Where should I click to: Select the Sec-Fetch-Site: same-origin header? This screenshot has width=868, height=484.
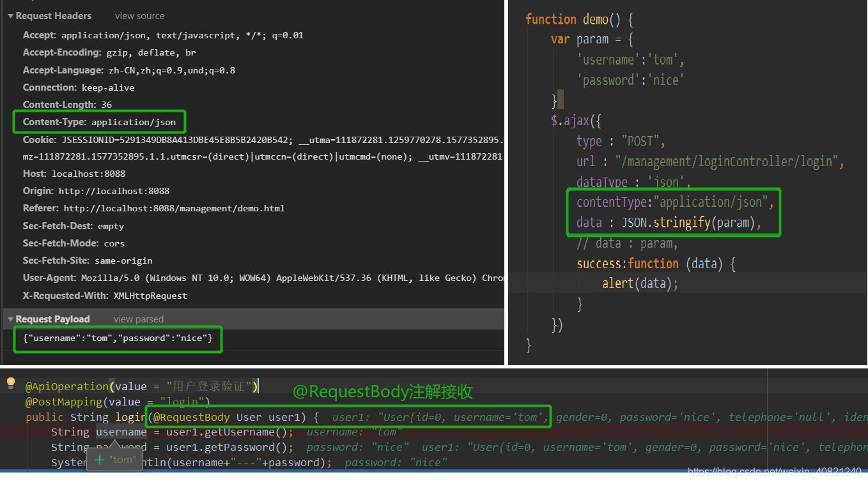click(88, 261)
